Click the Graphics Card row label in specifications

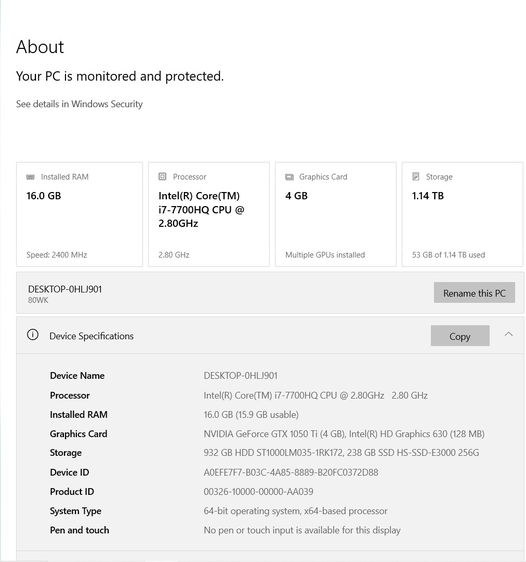pyautogui.click(x=78, y=434)
